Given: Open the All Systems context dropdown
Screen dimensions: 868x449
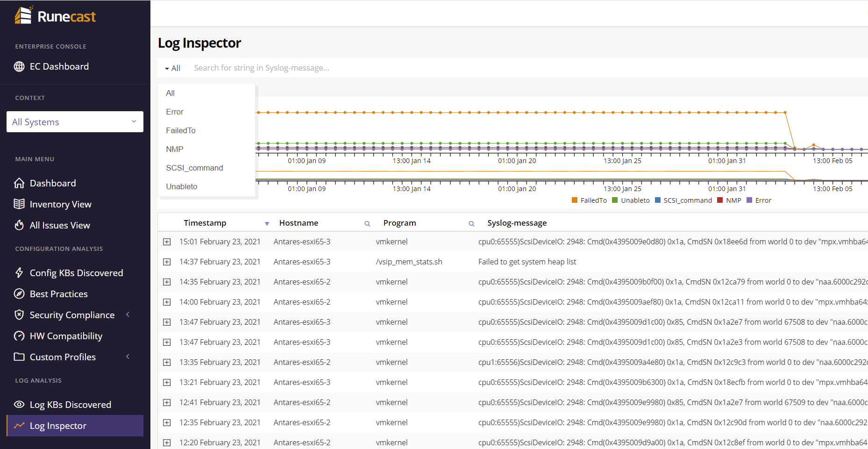Looking at the screenshot, I should click(x=75, y=122).
